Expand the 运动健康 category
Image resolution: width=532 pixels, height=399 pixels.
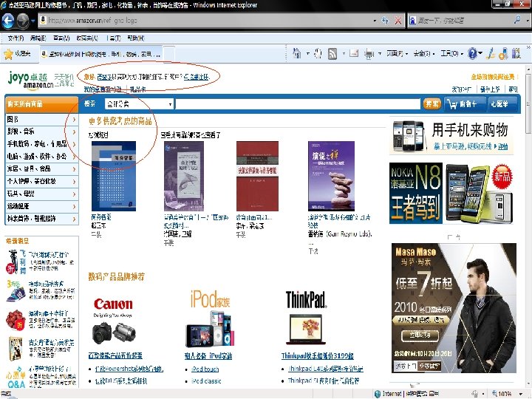coord(42,206)
